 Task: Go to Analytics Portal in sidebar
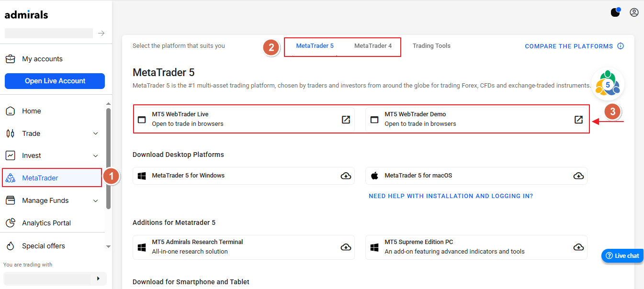pyautogui.click(x=46, y=223)
